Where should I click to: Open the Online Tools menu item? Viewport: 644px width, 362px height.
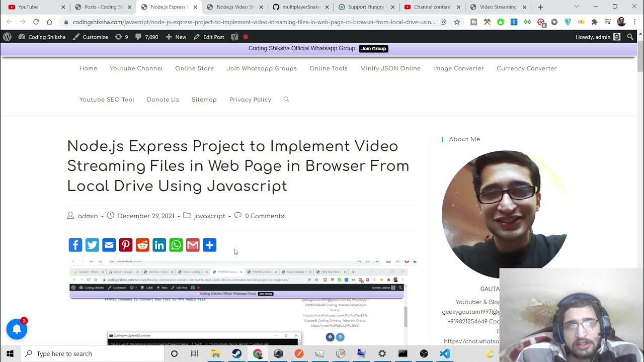(x=328, y=68)
